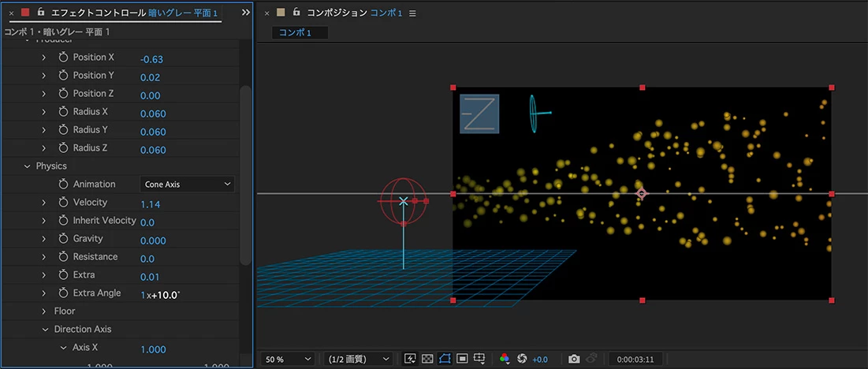Screen dimensions: 868x369
Task: Click the コンポ 1 breadcrumb tab
Action: tap(300, 32)
